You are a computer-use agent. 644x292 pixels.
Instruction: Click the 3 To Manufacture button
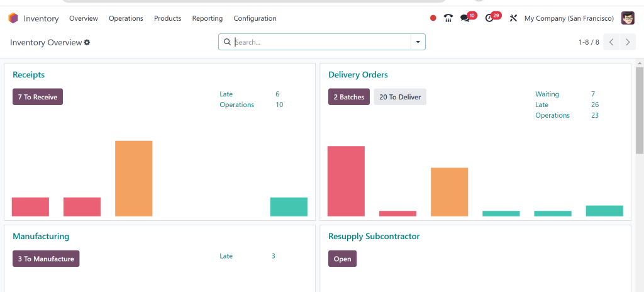tap(46, 259)
